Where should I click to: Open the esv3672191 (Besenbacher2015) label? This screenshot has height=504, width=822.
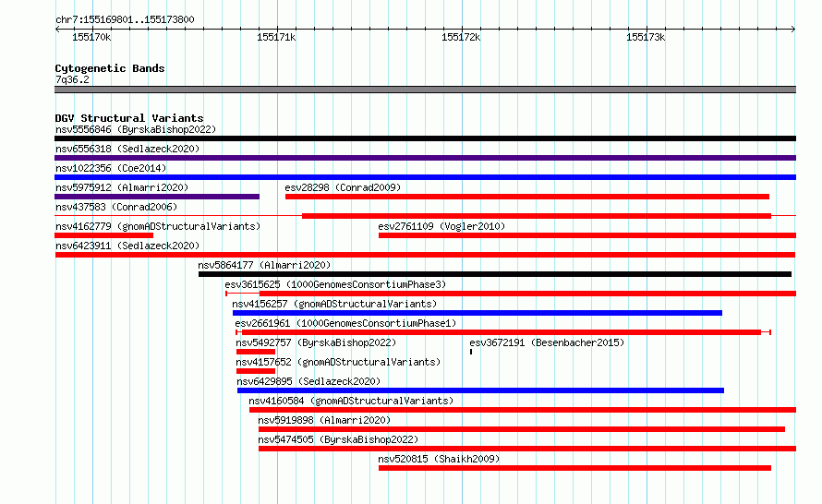[547, 342]
